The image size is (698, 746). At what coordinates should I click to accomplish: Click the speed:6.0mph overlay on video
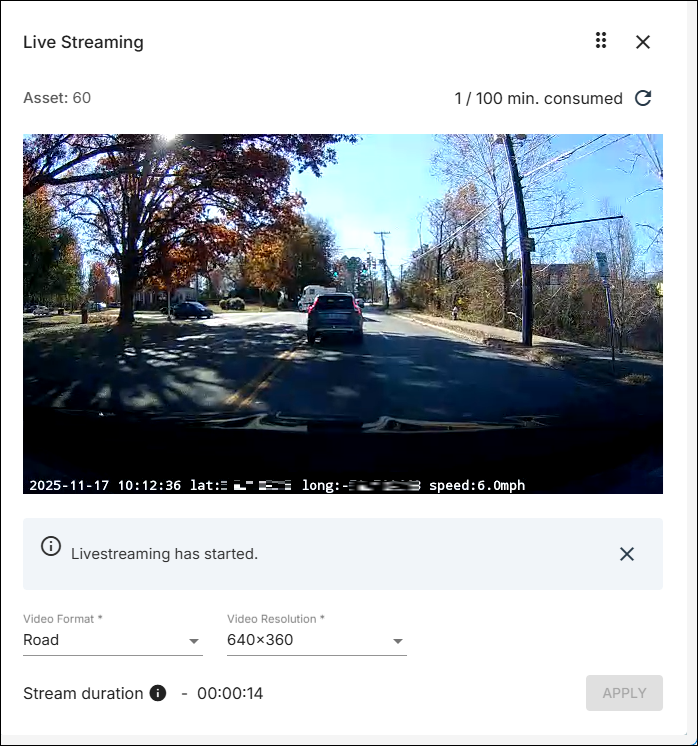(477, 485)
